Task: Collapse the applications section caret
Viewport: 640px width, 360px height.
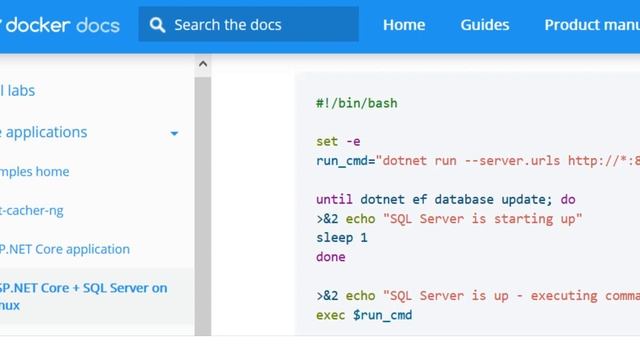Action: [x=174, y=133]
